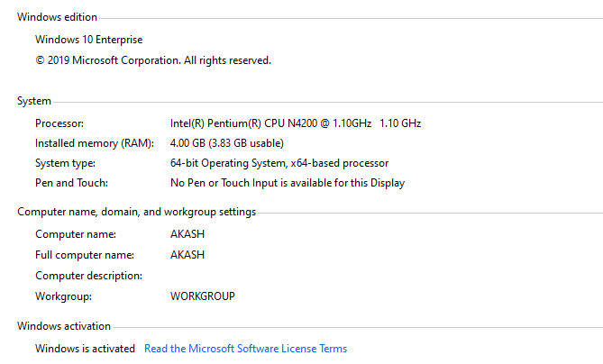Screen dimensions: 603x364
Task: Select the 'WORKGROUP' value
Action: pyautogui.click(x=202, y=296)
